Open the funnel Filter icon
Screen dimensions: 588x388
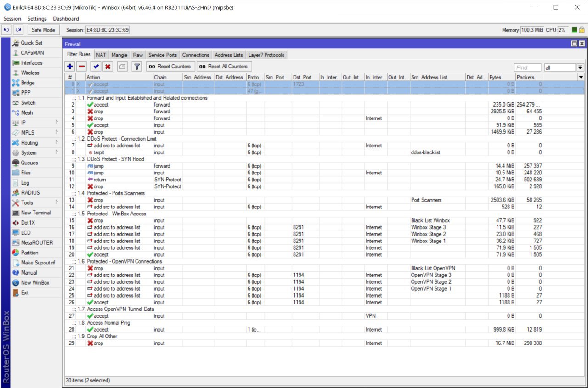coord(136,67)
